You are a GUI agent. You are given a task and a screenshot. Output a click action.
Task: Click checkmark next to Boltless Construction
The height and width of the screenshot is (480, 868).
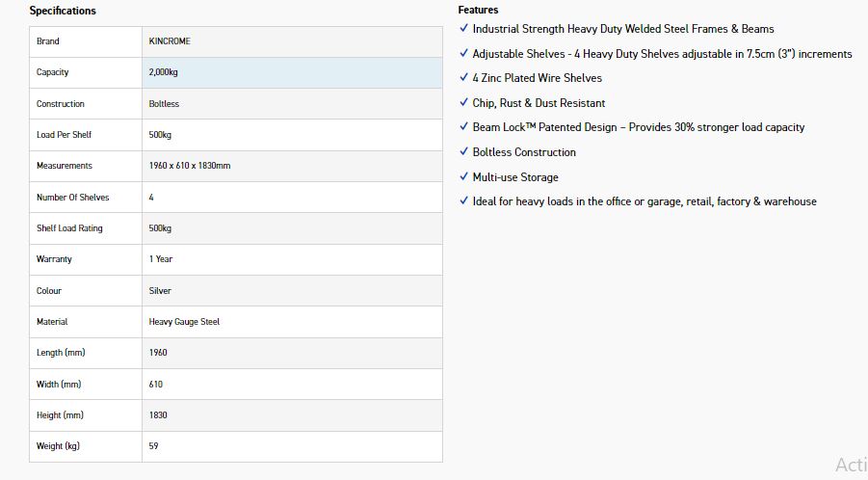[x=464, y=152]
